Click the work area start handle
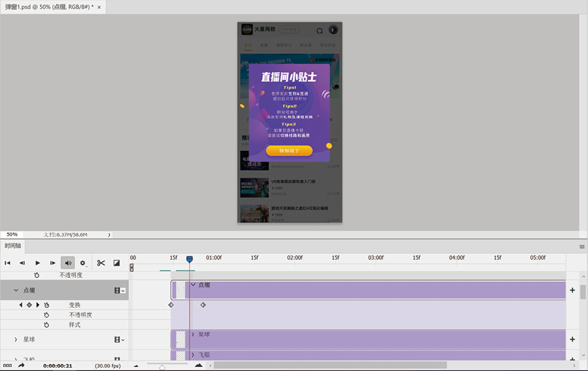 pos(132,267)
